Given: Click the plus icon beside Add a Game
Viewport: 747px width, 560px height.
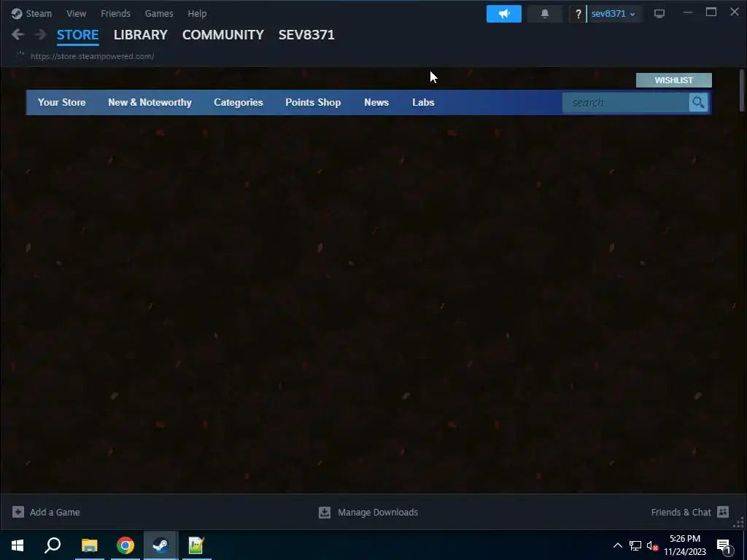Looking at the screenshot, I should [x=18, y=512].
